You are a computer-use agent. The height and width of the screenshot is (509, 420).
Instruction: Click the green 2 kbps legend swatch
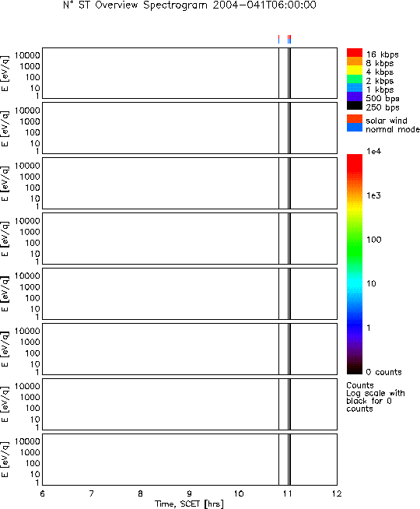355,79
